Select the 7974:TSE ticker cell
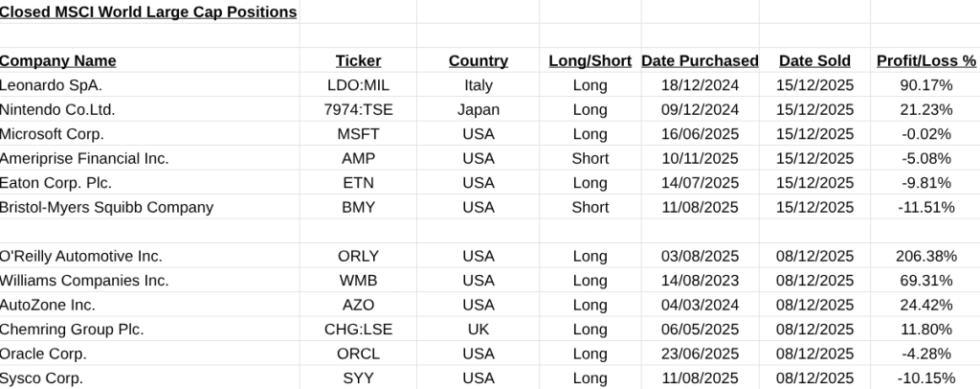Viewport: 980px width, 389px height. pyautogui.click(x=359, y=109)
